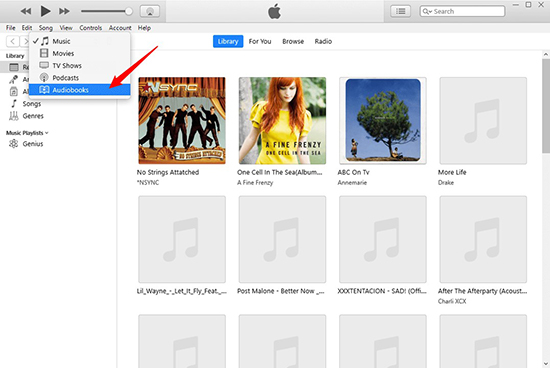Open the View menu
This screenshot has height=368, width=550.
coord(66,28)
